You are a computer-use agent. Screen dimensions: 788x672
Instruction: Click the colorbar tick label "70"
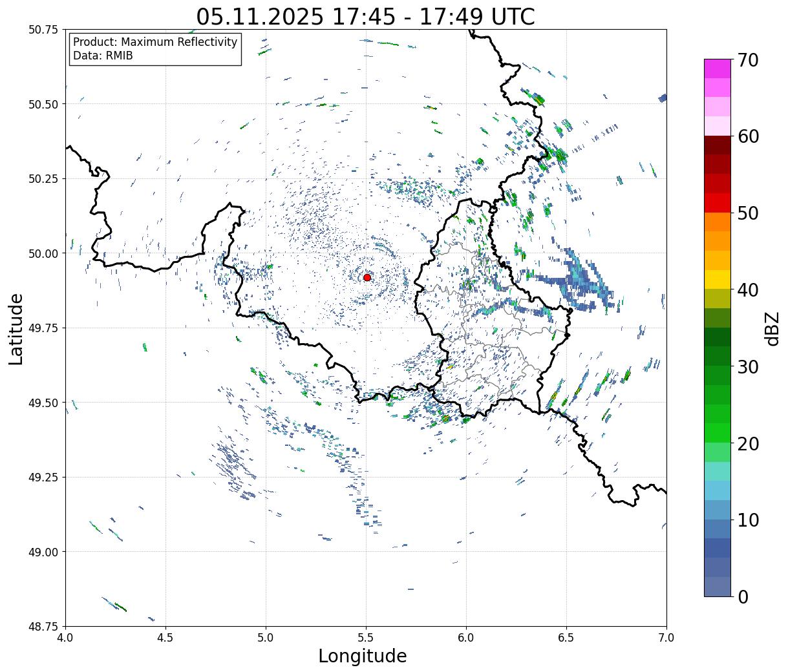(747, 60)
